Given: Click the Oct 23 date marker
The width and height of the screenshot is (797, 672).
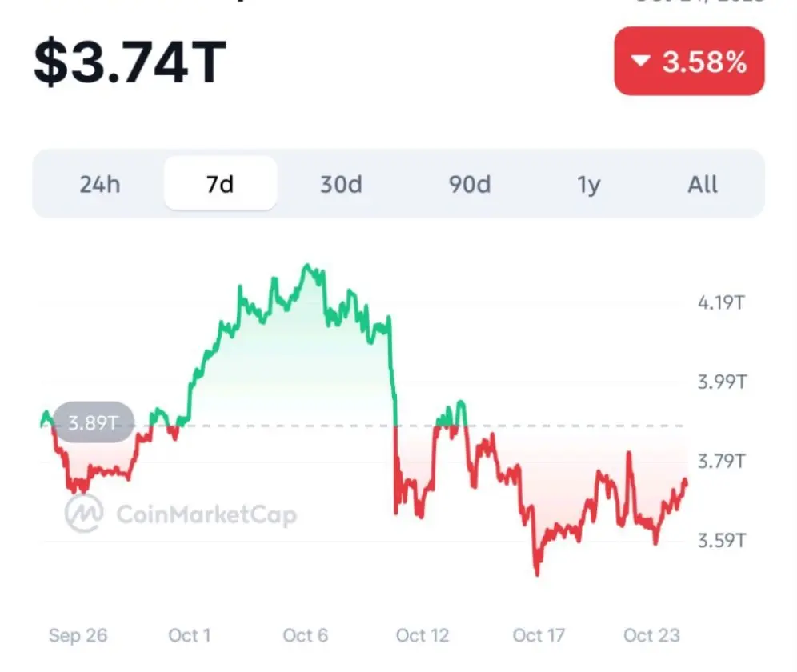Looking at the screenshot, I should click(651, 635).
